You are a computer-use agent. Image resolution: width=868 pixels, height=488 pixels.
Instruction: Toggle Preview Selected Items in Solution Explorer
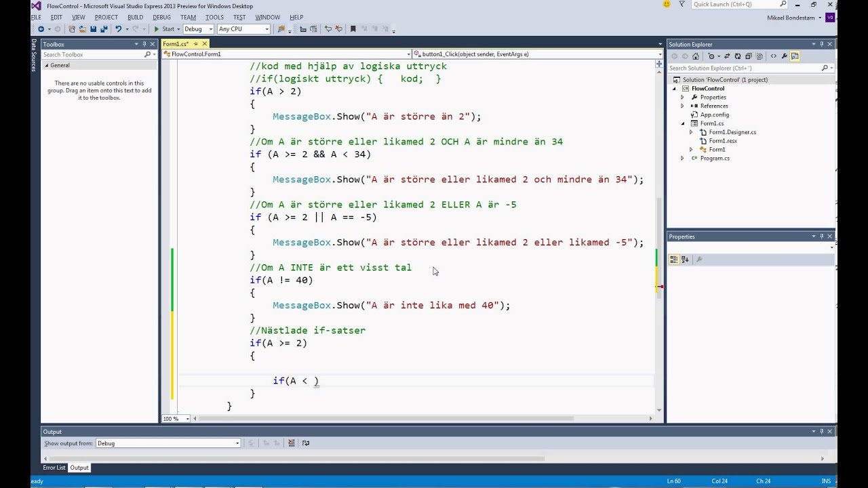point(795,56)
